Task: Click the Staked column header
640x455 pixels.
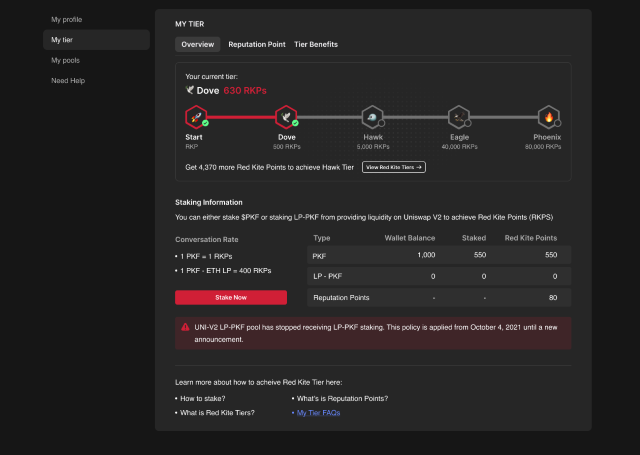Action: point(474,238)
